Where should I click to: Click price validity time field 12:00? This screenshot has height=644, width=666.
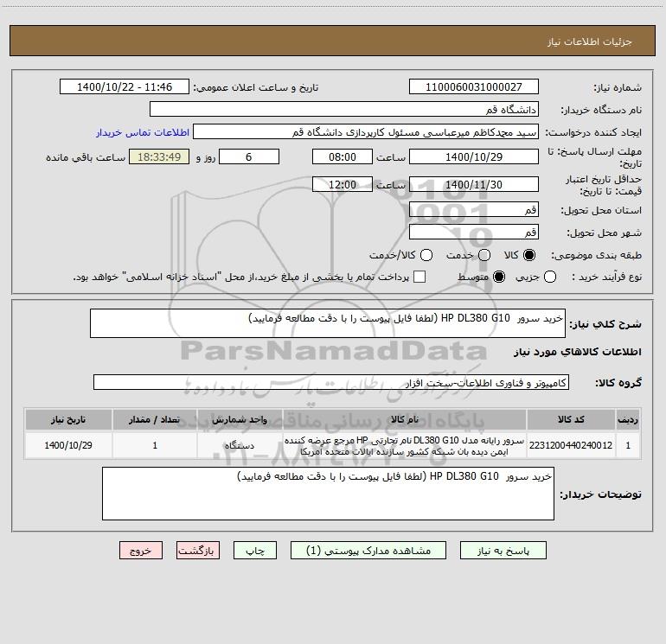(343, 184)
